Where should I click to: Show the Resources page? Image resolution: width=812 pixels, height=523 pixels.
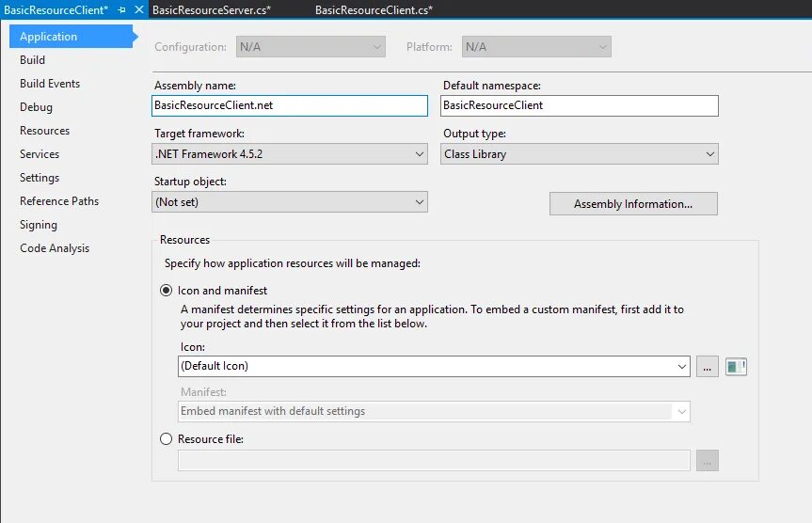[44, 131]
